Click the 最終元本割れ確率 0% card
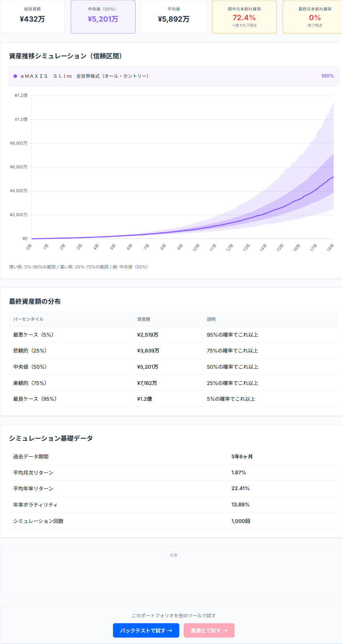The width and height of the screenshot is (342, 644). [x=313, y=17]
